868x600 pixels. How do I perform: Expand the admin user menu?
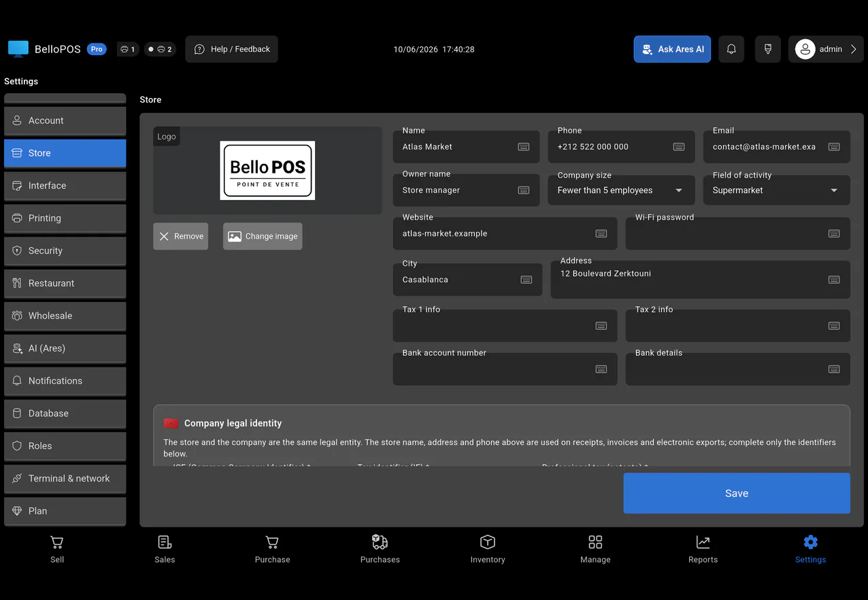pos(826,49)
